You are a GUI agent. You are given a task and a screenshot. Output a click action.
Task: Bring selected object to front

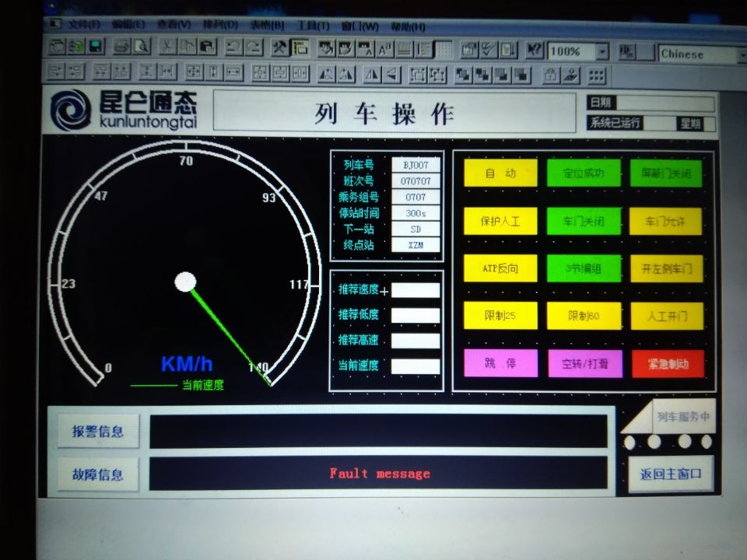click(464, 74)
